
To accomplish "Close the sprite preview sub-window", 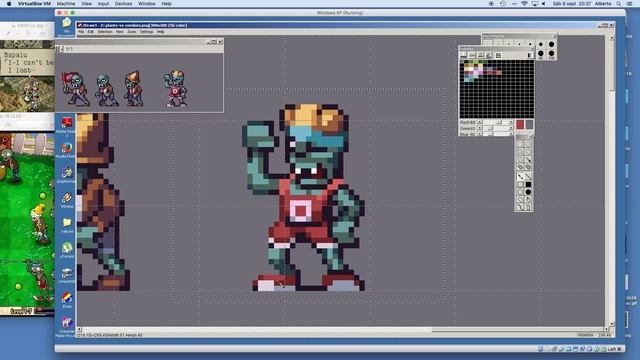I will 220,42.
